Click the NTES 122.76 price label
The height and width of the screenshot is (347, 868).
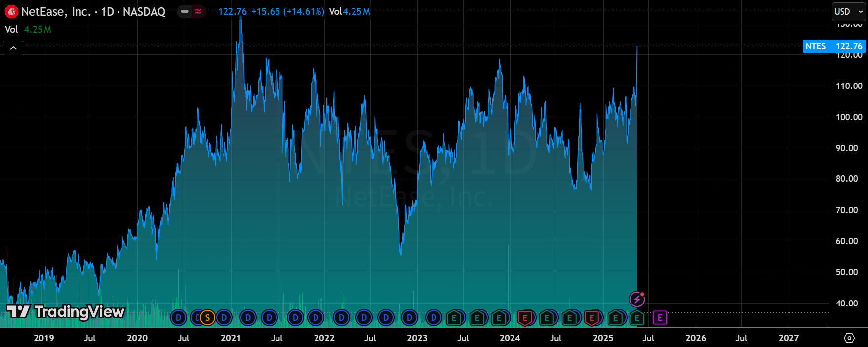[x=834, y=46]
